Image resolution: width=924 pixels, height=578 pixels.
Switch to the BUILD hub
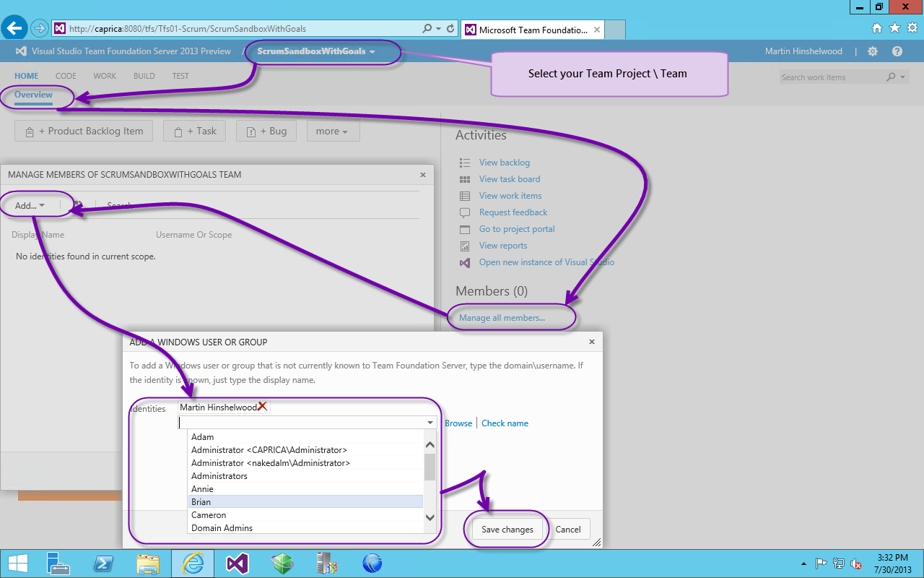pos(144,76)
